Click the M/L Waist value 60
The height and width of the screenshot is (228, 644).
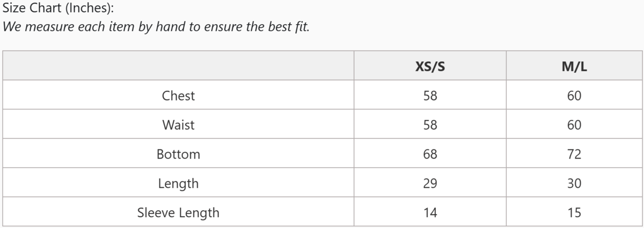574,125
